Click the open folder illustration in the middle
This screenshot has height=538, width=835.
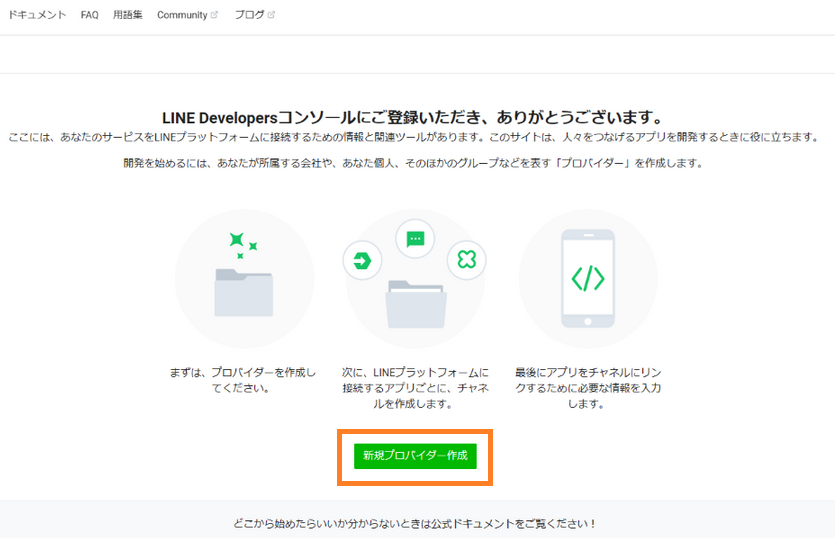pyautogui.click(x=416, y=304)
